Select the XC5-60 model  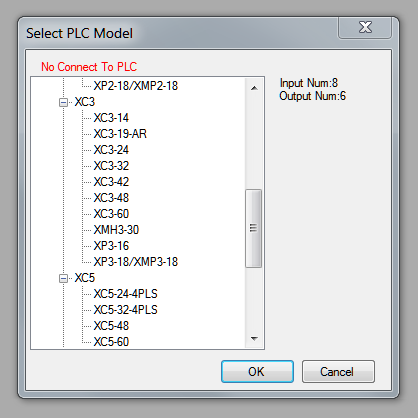pos(111,342)
